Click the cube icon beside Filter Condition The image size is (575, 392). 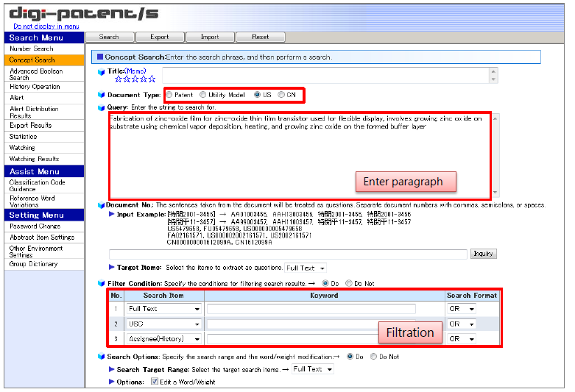101,283
